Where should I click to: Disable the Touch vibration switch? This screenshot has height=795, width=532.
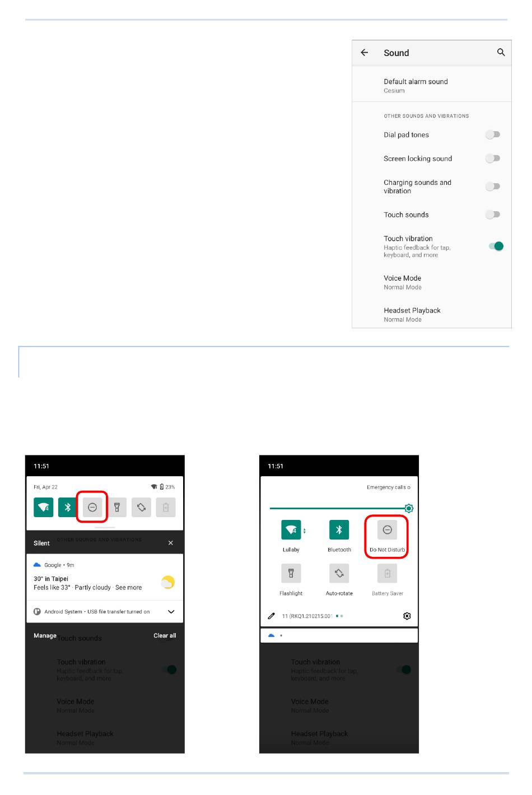pos(496,246)
